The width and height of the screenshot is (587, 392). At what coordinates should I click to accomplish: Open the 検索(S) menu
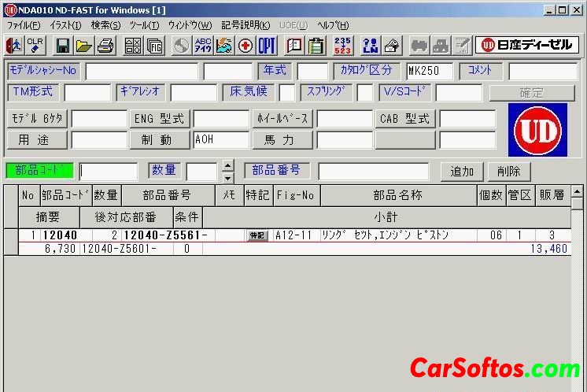tap(105, 25)
